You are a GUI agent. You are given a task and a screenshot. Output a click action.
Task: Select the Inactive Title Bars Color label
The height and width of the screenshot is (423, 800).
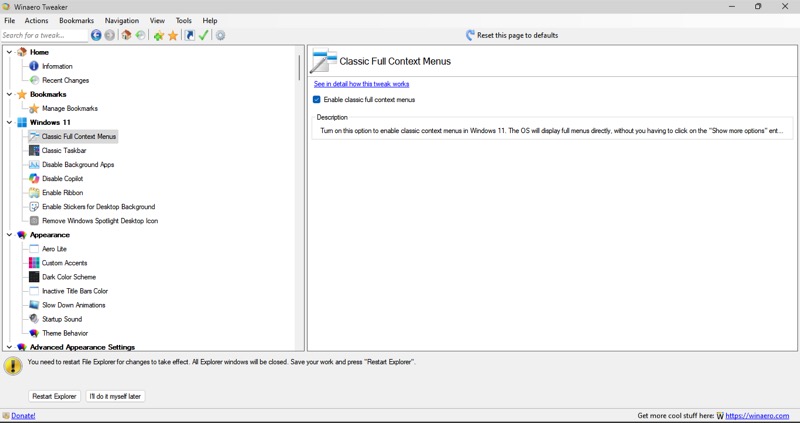(75, 291)
